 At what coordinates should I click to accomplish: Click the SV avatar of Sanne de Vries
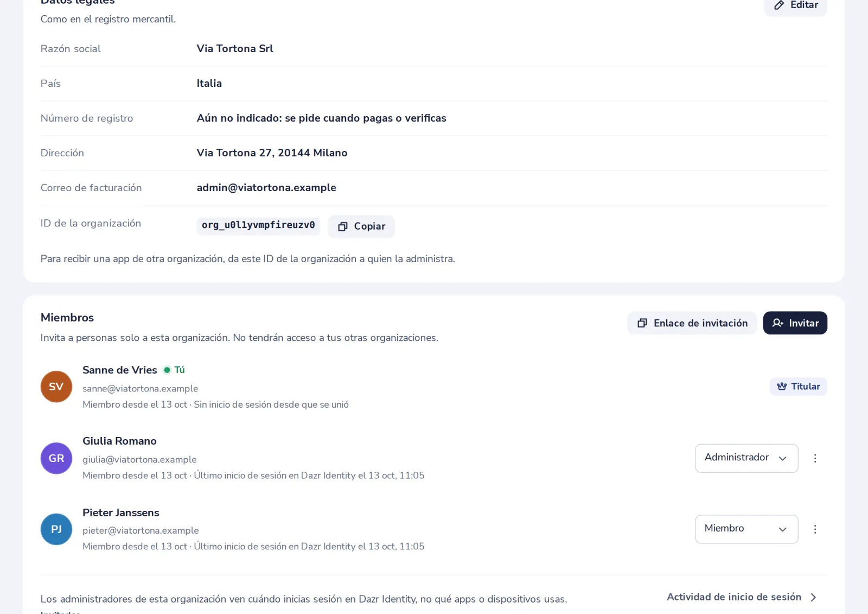[x=56, y=387]
